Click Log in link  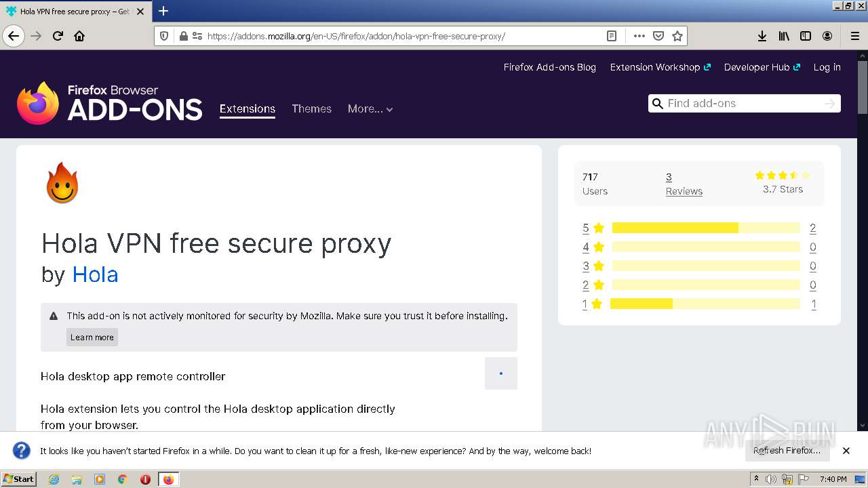(827, 67)
